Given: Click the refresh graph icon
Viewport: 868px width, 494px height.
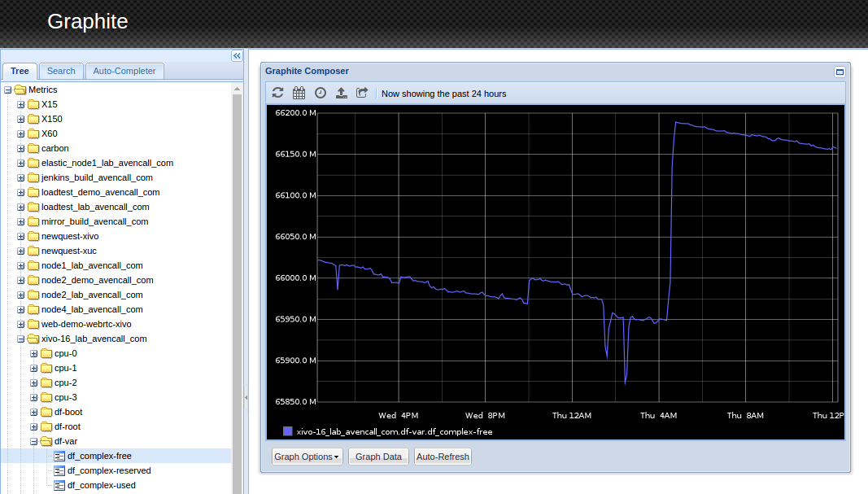Looking at the screenshot, I should click(x=278, y=93).
